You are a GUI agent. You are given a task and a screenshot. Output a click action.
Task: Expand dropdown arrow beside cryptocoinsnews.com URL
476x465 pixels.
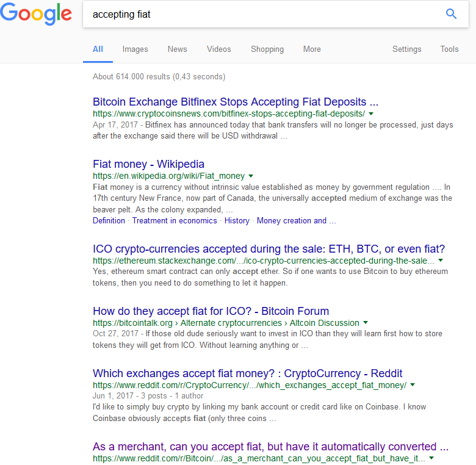coord(371,114)
